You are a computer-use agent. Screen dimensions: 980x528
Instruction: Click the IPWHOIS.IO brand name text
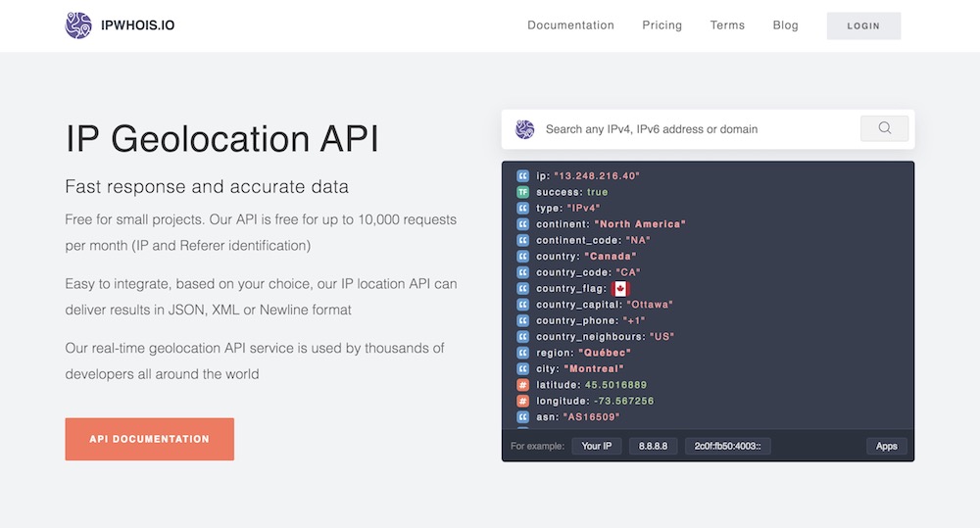tap(137, 25)
